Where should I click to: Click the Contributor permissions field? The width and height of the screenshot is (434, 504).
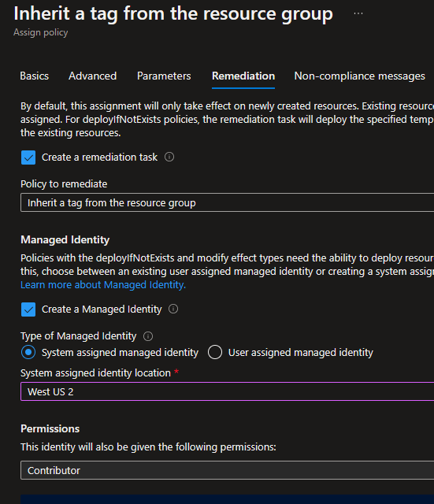coord(227,470)
